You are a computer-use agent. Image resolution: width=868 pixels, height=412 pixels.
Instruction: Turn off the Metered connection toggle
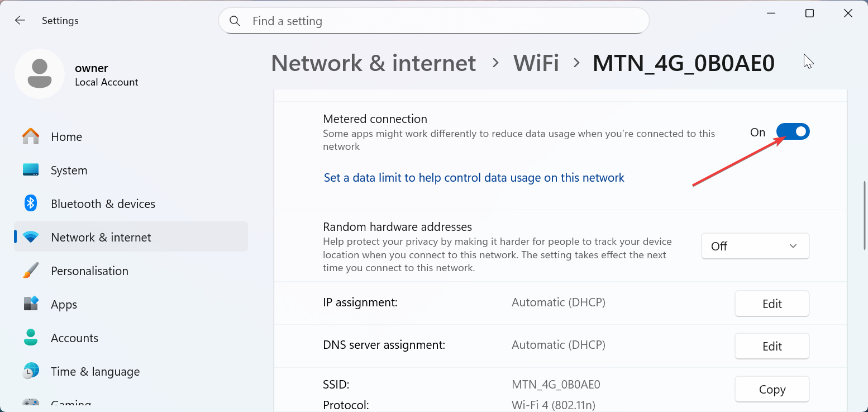click(x=793, y=132)
